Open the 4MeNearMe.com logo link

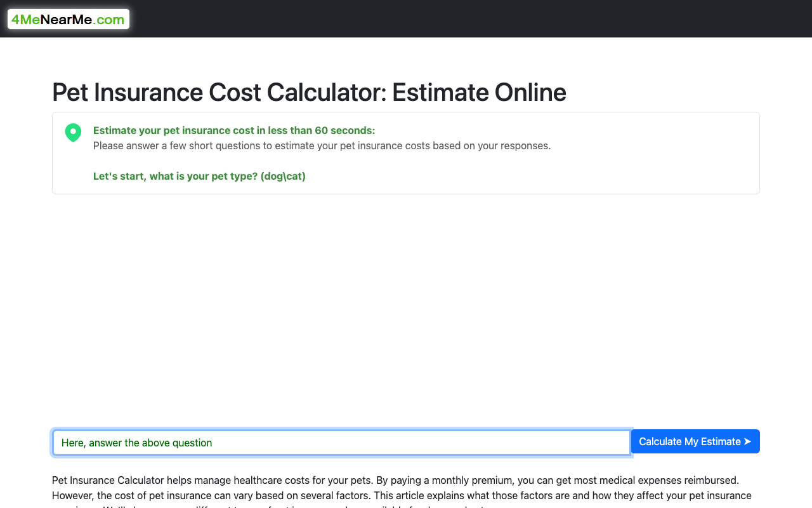[x=69, y=19]
